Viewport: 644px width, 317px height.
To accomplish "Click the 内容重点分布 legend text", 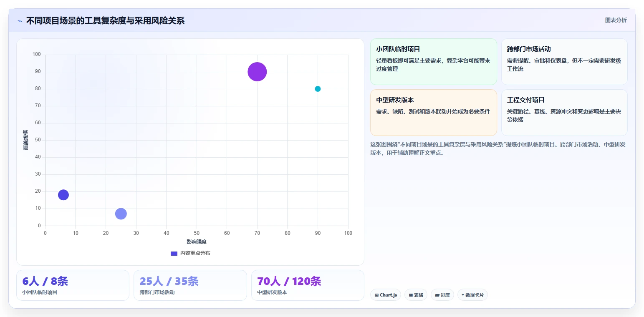I will tap(195, 254).
